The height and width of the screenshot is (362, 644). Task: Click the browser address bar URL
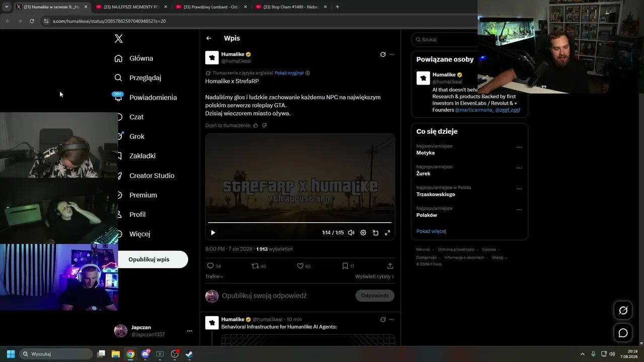pyautogui.click(x=109, y=21)
